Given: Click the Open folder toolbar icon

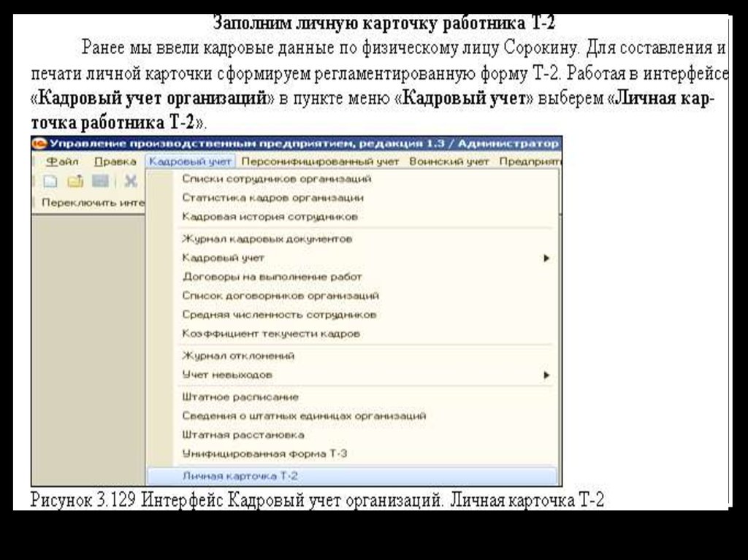Looking at the screenshot, I should point(75,181).
